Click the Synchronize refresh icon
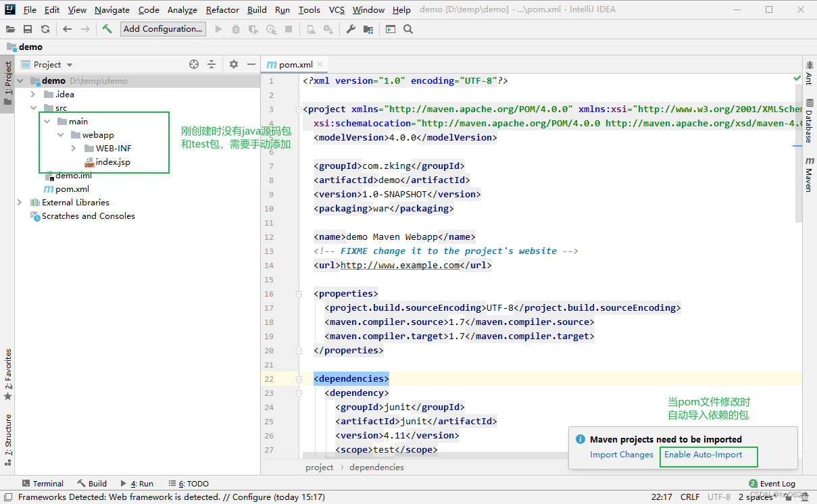Viewport: 817px width, 504px height. point(45,29)
